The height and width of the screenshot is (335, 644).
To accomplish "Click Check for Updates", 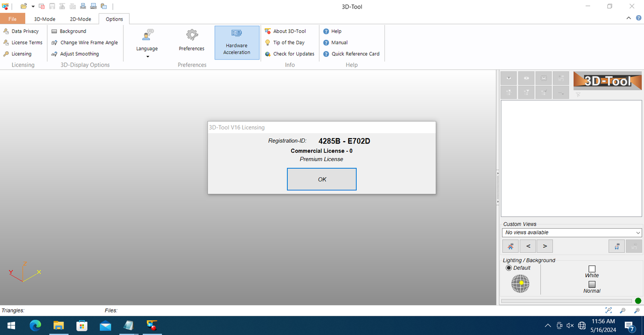I will coord(289,54).
